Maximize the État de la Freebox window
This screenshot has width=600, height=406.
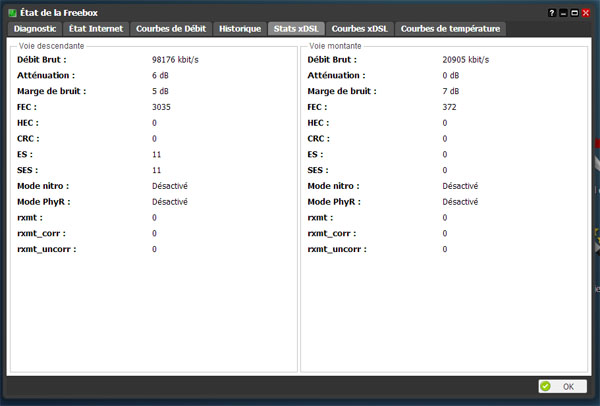click(574, 13)
